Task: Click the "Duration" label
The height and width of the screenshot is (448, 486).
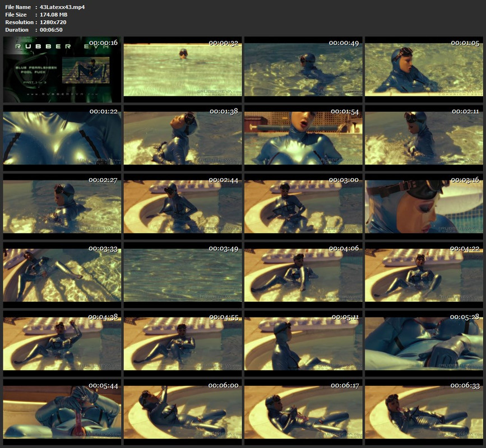Action: (x=17, y=30)
